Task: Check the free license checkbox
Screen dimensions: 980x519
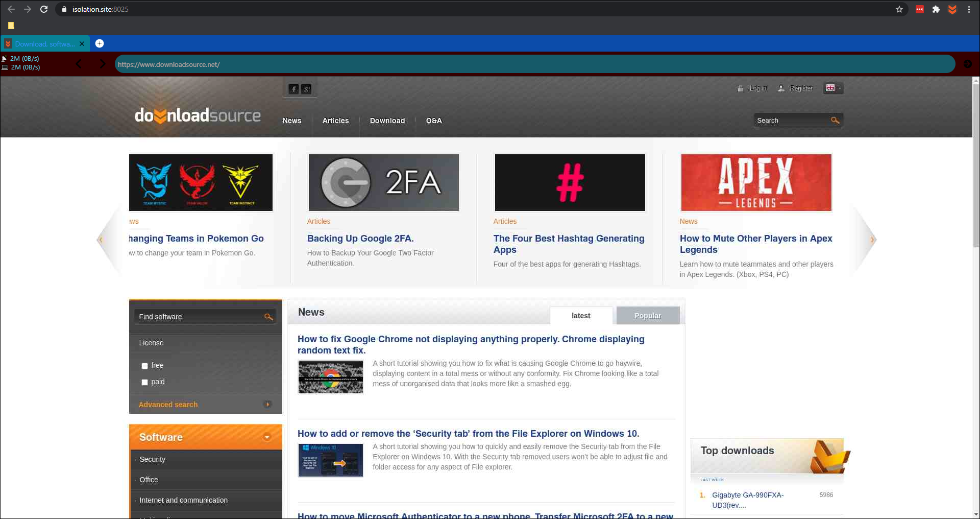Action: click(x=144, y=366)
